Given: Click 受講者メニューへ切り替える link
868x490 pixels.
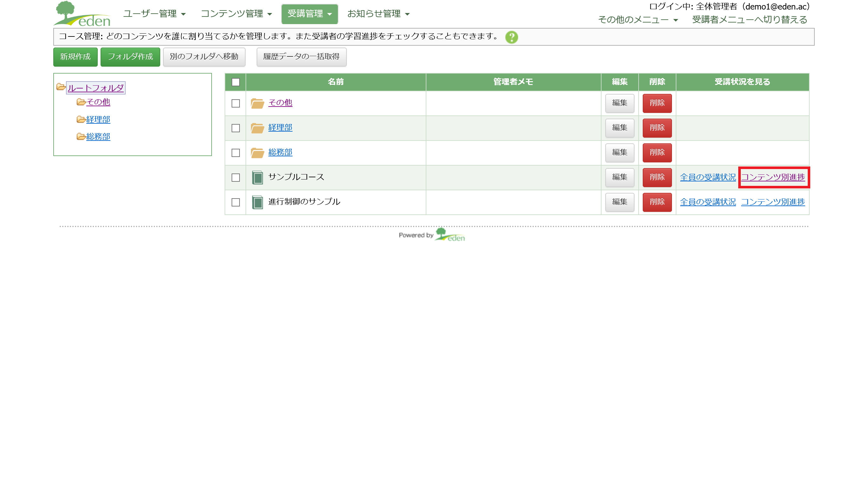Looking at the screenshot, I should pyautogui.click(x=749, y=20).
